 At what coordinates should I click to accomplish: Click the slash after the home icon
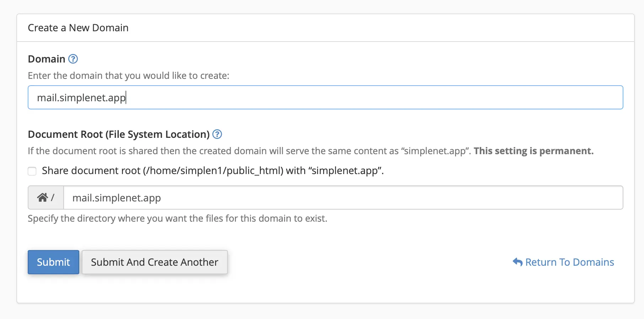[x=53, y=198]
